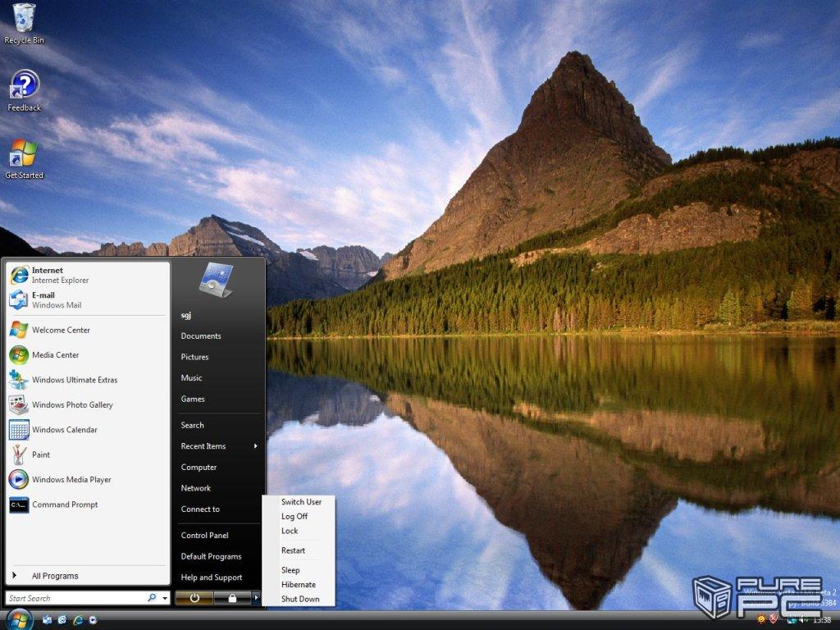
Task: Expand the All Programs list
Action: [54, 576]
